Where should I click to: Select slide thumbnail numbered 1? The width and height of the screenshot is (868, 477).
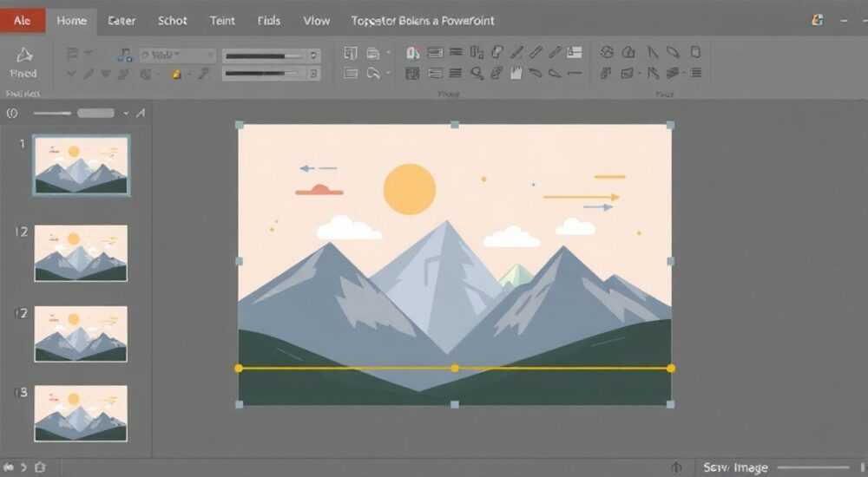[x=82, y=165]
